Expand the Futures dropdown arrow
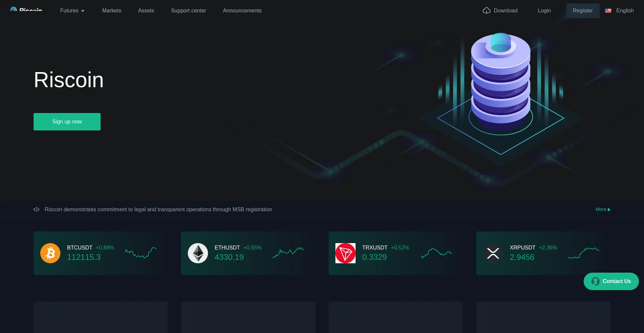This screenshot has height=333, width=644. click(x=83, y=11)
